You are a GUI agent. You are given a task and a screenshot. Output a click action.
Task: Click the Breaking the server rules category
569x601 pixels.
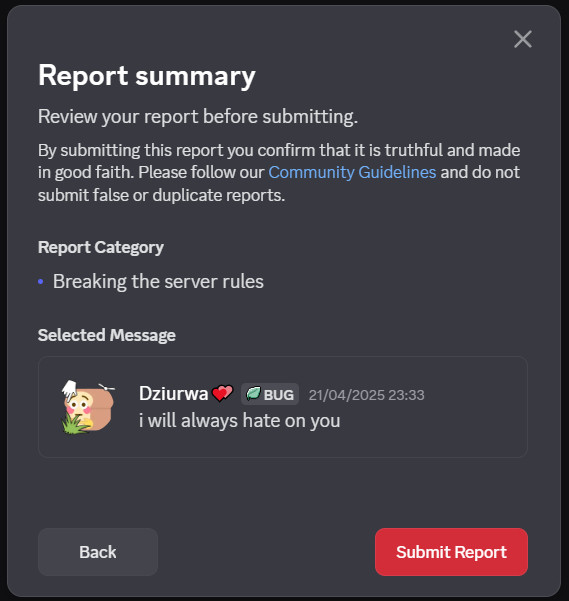(158, 281)
